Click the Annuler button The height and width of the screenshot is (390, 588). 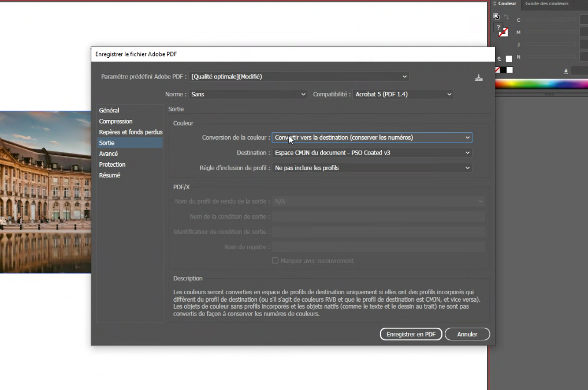click(467, 334)
